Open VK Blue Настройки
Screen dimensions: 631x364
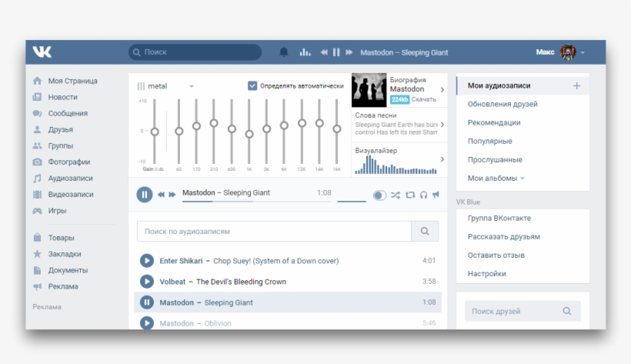click(x=486, y=274)
